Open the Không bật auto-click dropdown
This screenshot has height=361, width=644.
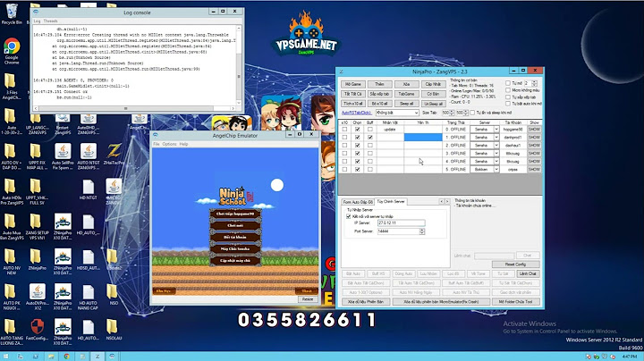click(x=397, y=113)
